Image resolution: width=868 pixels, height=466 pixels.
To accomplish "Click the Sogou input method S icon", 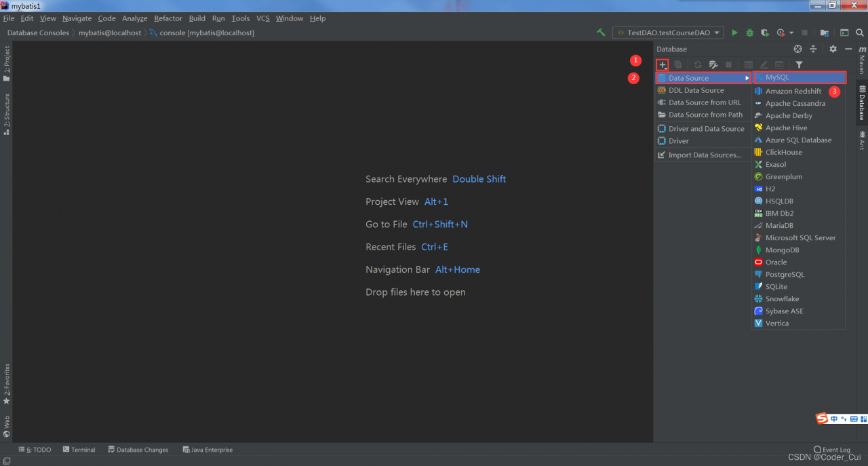I will click(x=822, y=419).
